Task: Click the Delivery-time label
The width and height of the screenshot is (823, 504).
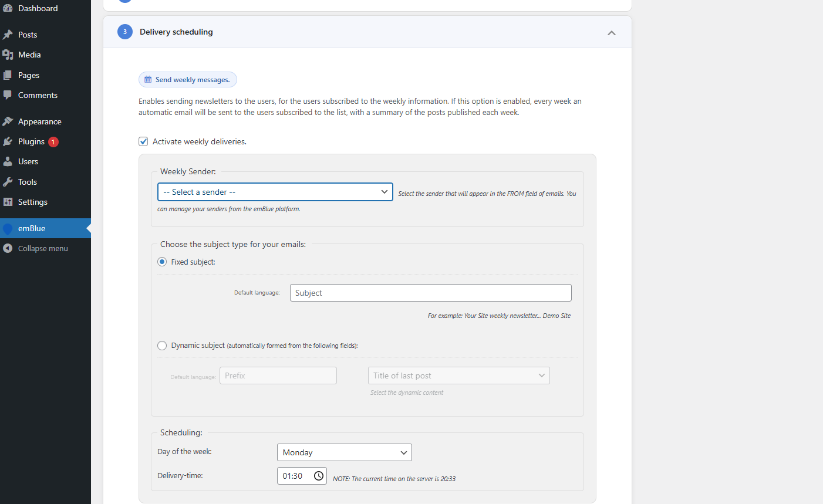Action: [x=180, y=475]
